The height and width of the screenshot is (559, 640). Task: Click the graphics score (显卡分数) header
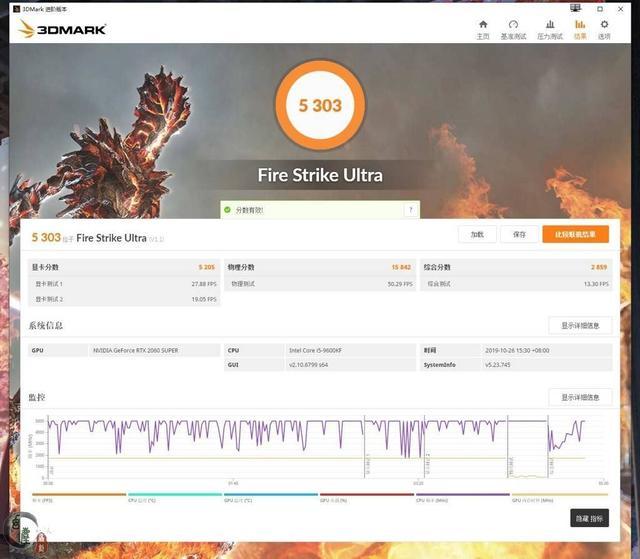(x=45, y=267)
